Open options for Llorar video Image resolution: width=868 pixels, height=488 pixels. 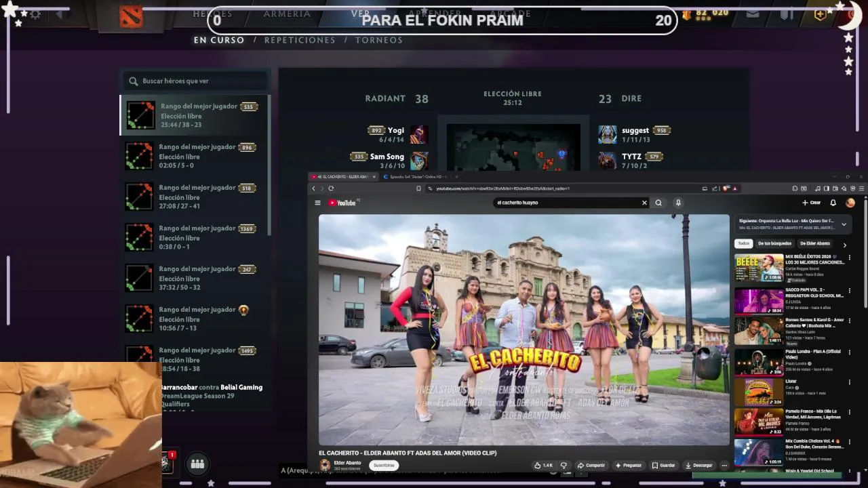point(849,382)
